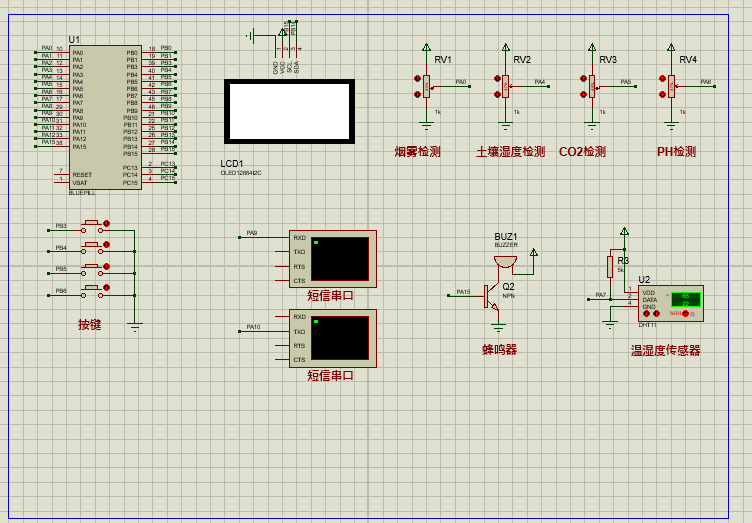Click the LCD1 reference label
The image size is (752, 523).
pos(232,163)
